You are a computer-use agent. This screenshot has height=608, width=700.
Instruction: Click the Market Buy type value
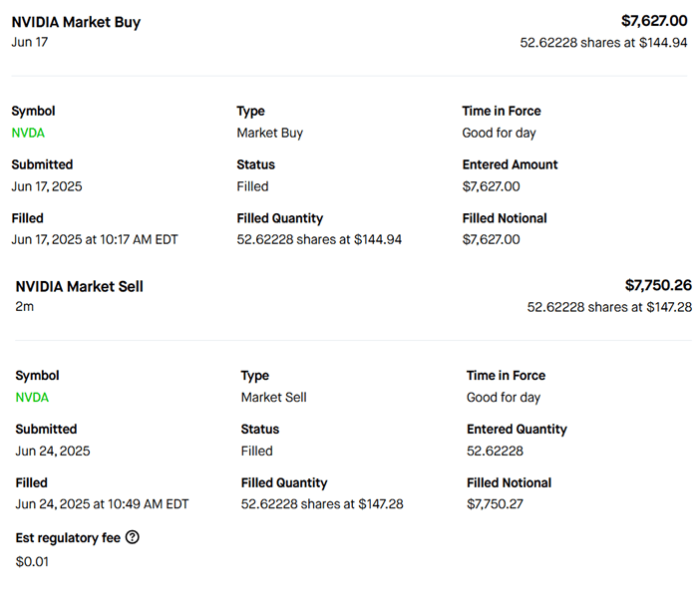pyautogui.click(x=269, y=133)
